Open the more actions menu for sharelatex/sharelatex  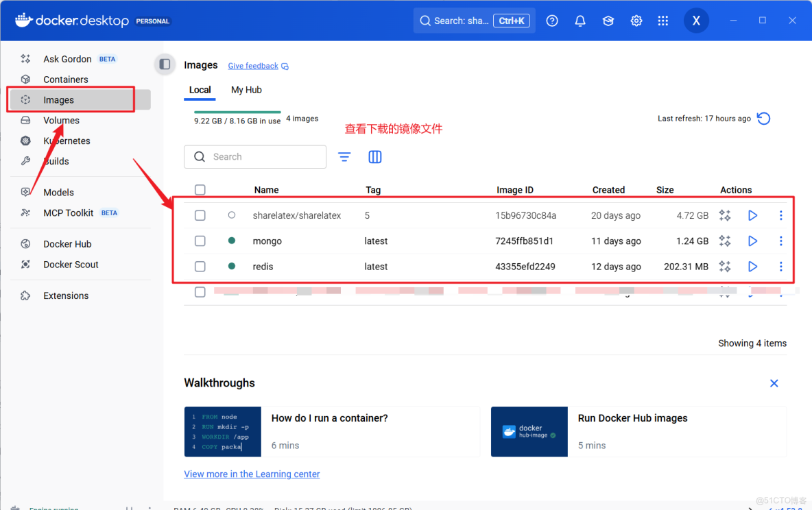click(x=780, y=215)
